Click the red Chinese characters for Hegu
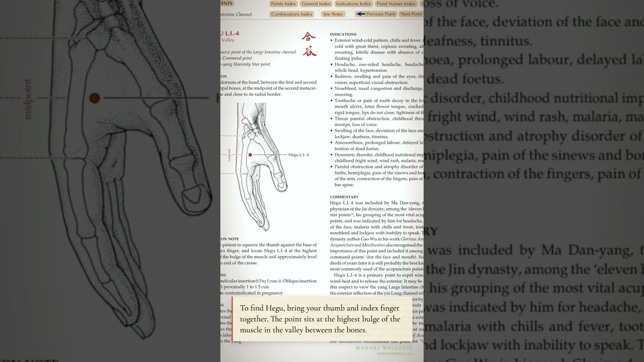Viewport: 644px width, 362px height. pos(309,44)
